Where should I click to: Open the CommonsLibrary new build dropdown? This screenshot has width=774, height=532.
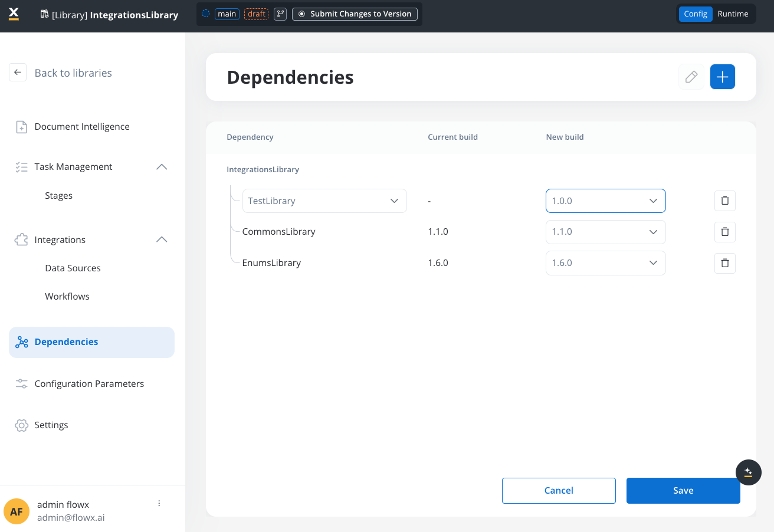[606, 232]
